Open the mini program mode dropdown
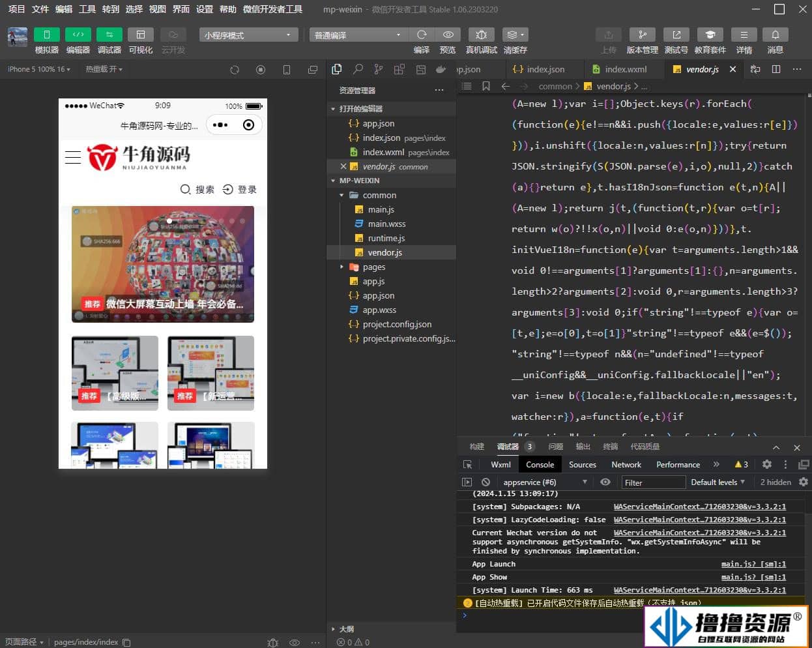This screenshot has width=812, height=648. 248,35
